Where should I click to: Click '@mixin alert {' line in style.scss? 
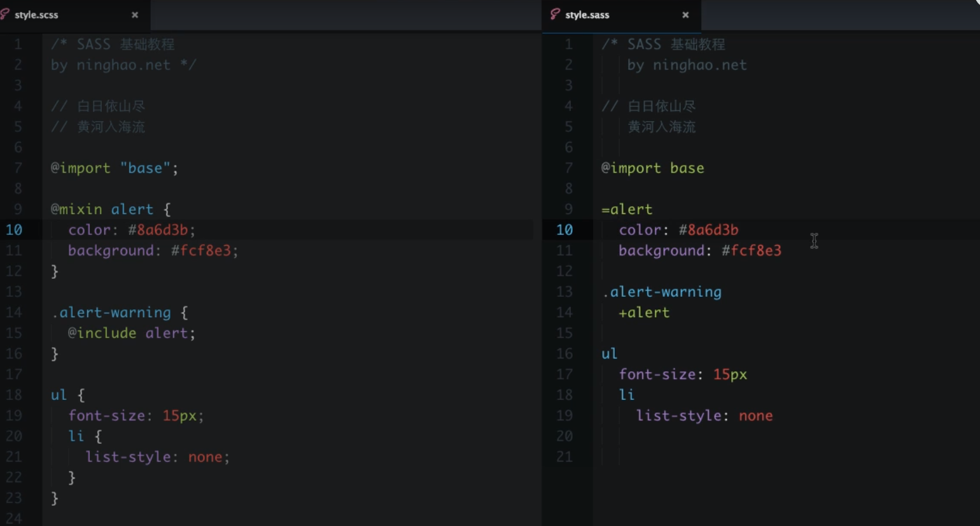[111, 210]
